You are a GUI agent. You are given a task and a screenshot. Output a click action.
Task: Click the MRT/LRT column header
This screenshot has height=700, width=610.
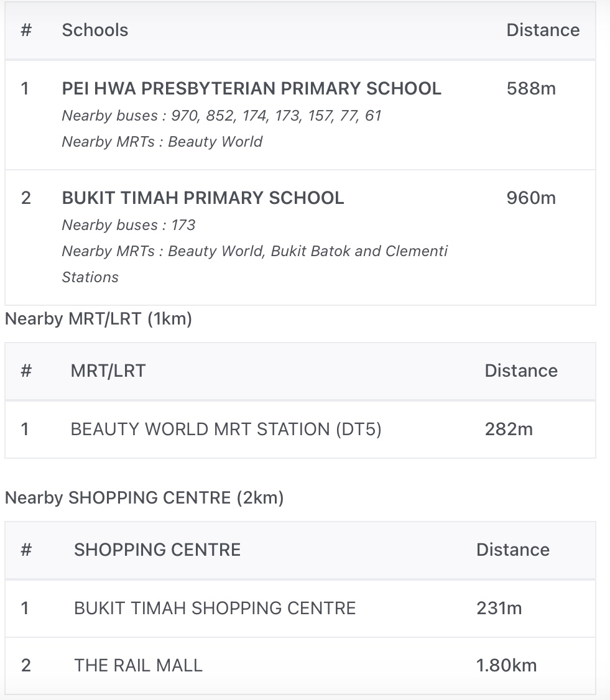pyautogui.click(x=108, y=371)
